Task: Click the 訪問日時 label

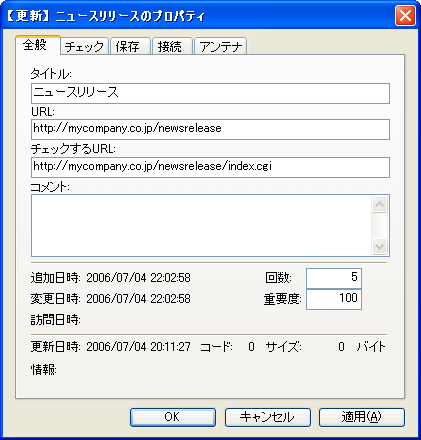Action: tap(56, 320)
